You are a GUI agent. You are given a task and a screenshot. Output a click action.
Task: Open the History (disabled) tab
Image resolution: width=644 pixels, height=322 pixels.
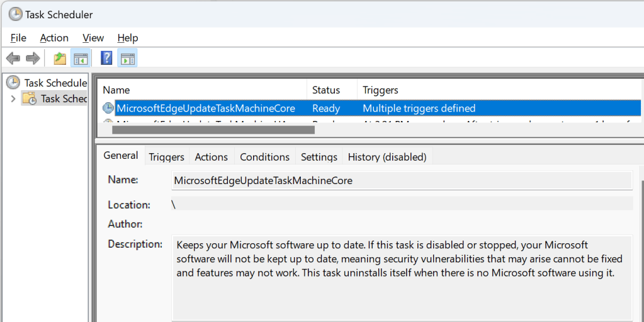click(387, 157)
